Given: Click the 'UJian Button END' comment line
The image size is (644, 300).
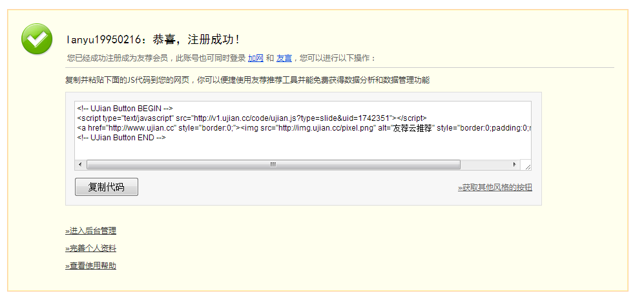Looking at the screenshot, I should pos(121,138).
